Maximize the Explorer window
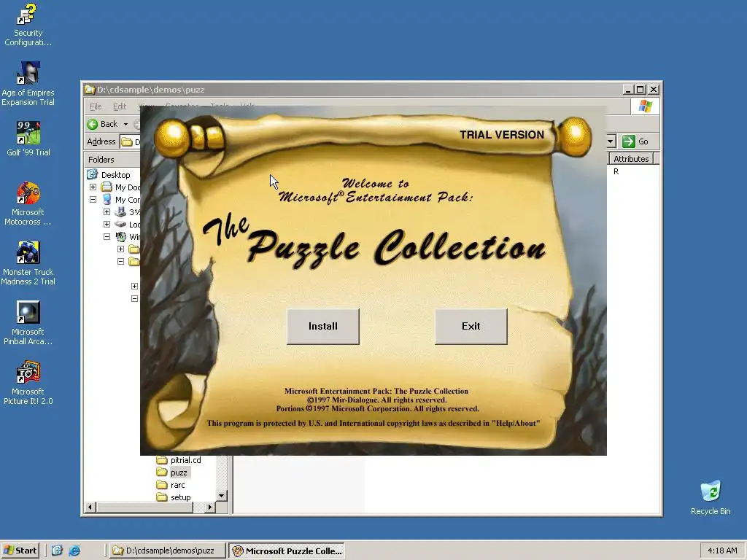 640,90
